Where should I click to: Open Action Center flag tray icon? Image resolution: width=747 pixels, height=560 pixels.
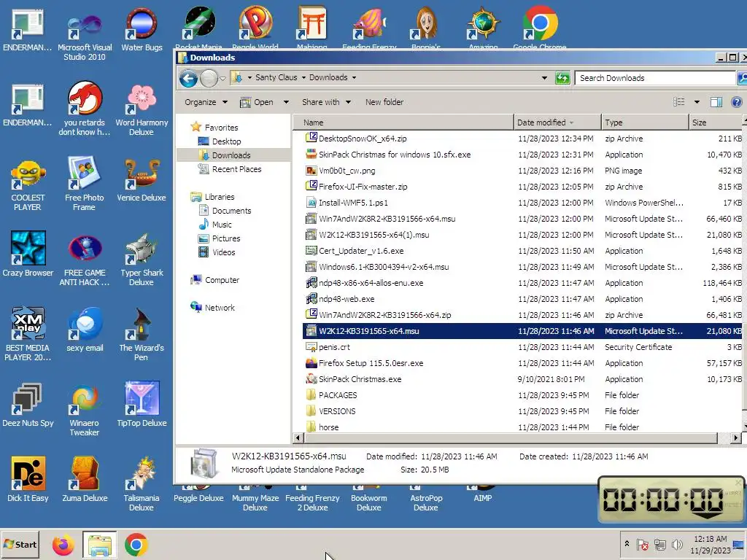pos(642,544)
